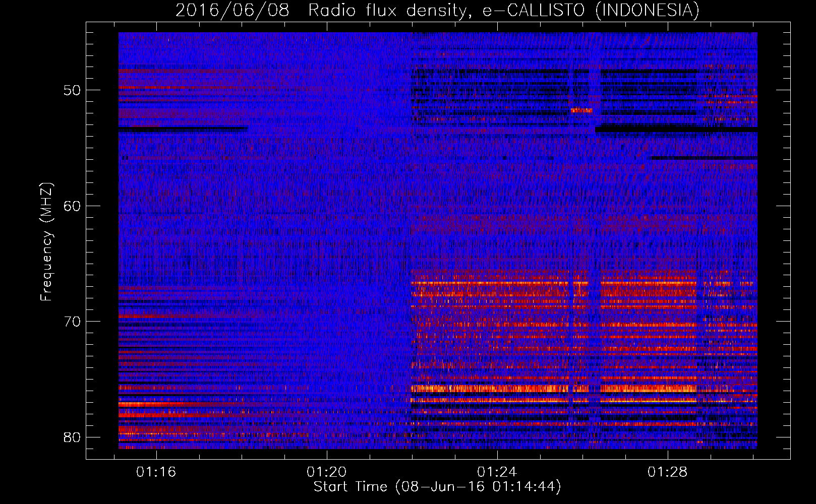Click the 'Frequency (MHZ)' axis label
Image resolution: width=816 pixels, height=504 pixels.
coord(46,242)
